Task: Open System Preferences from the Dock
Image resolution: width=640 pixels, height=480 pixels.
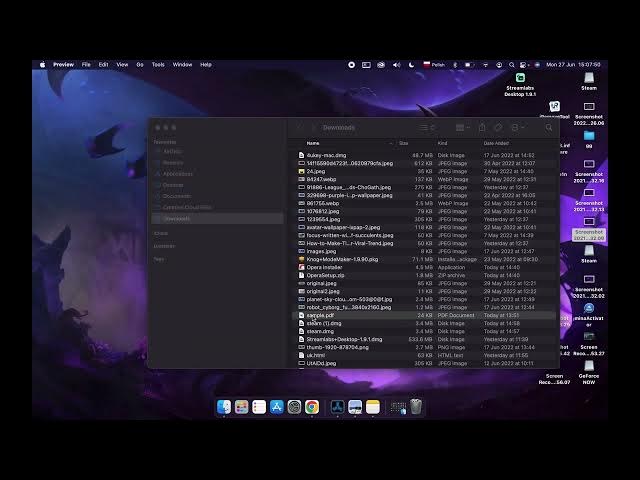Action: pyautogui.click(x=294, y=407)
